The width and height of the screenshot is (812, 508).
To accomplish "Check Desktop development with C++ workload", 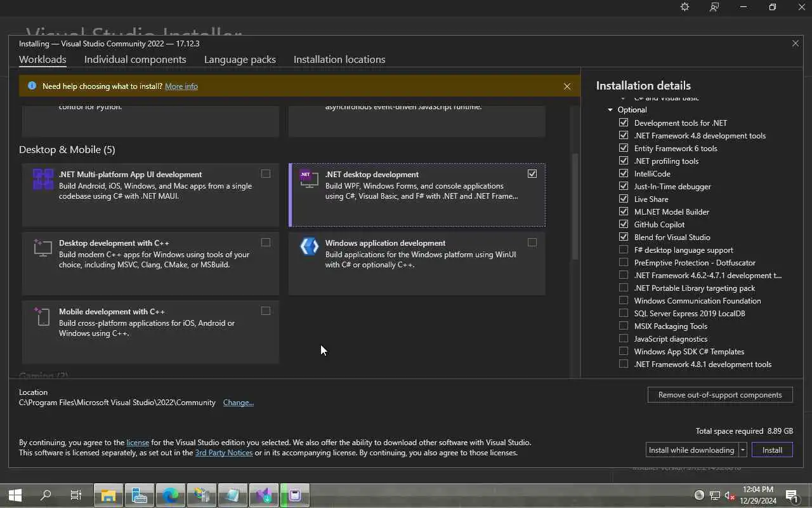I will 266,243.
